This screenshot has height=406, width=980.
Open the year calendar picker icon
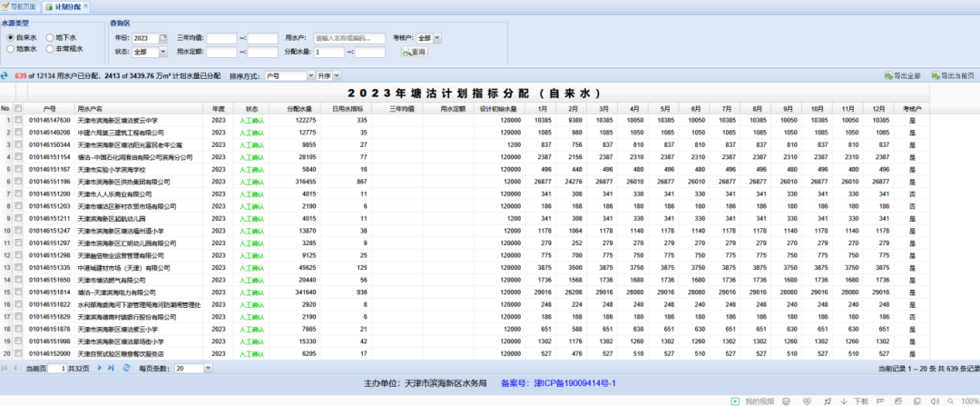tap(163, 38)
